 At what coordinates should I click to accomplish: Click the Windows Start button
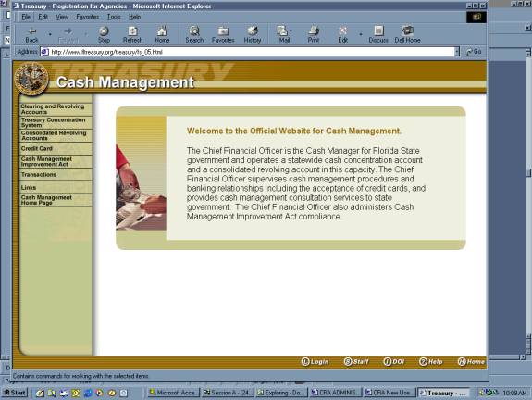[x=15, y=393]
